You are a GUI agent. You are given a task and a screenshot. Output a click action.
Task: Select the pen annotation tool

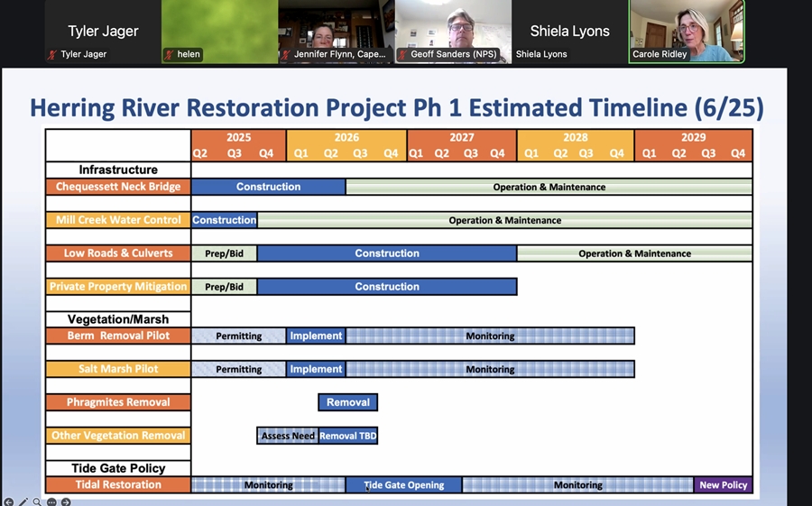[x=23, y=501]
